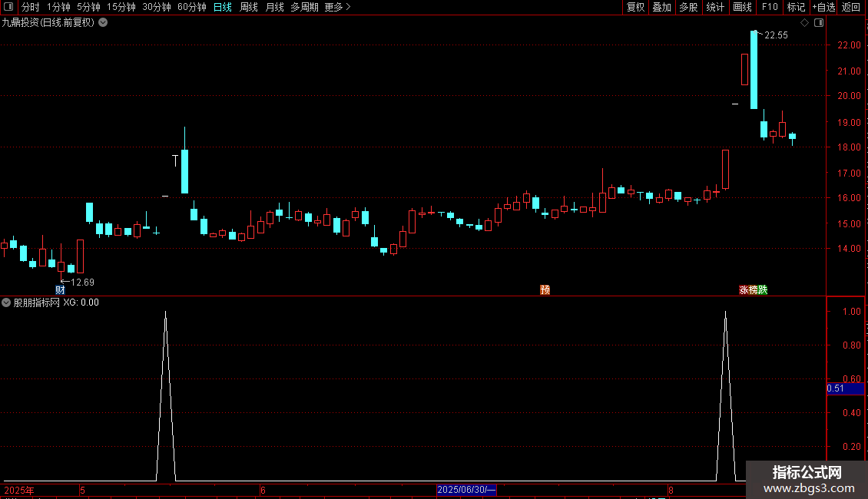
Task: Activate 画线 drawing tools
Action: 742,7
